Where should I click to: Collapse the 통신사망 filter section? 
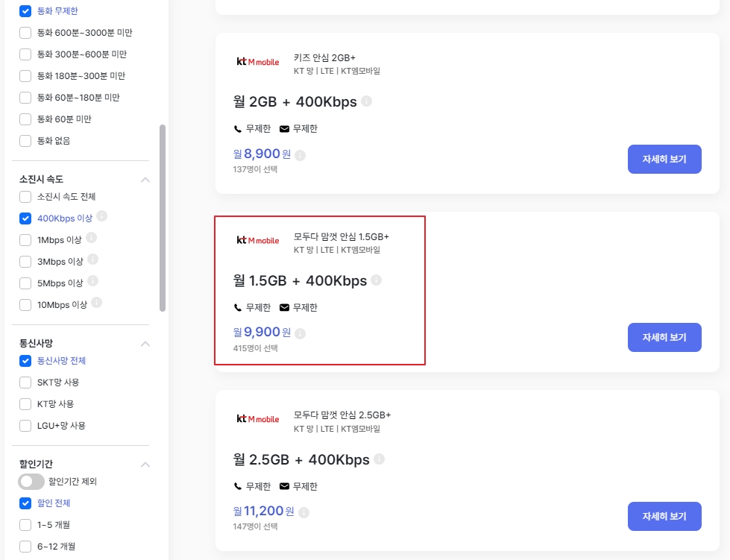click(145, 344)
